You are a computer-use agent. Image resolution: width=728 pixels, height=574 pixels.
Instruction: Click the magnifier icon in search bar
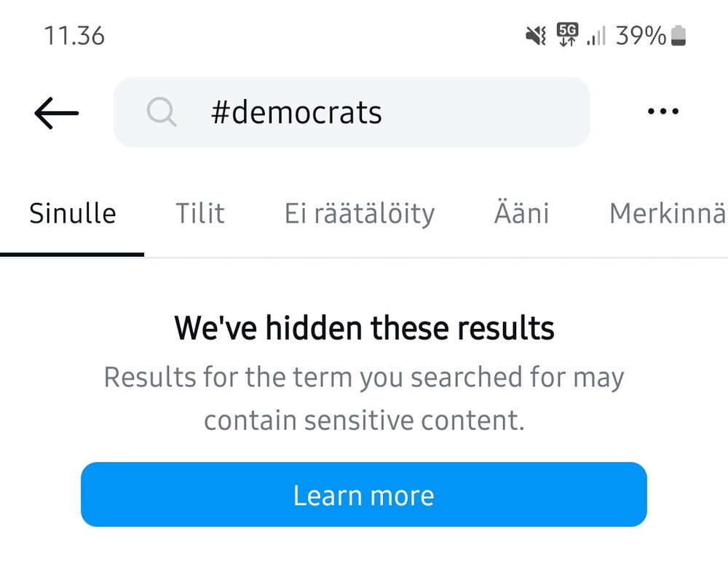161,113
